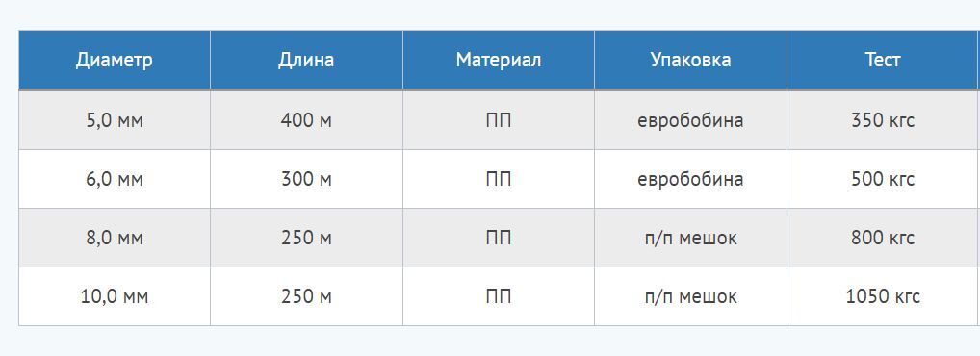The height and width of the screenshot is (356, 980).
Task: Click ПП material cell in 10,0 мм row
Action: click(498, 296)
